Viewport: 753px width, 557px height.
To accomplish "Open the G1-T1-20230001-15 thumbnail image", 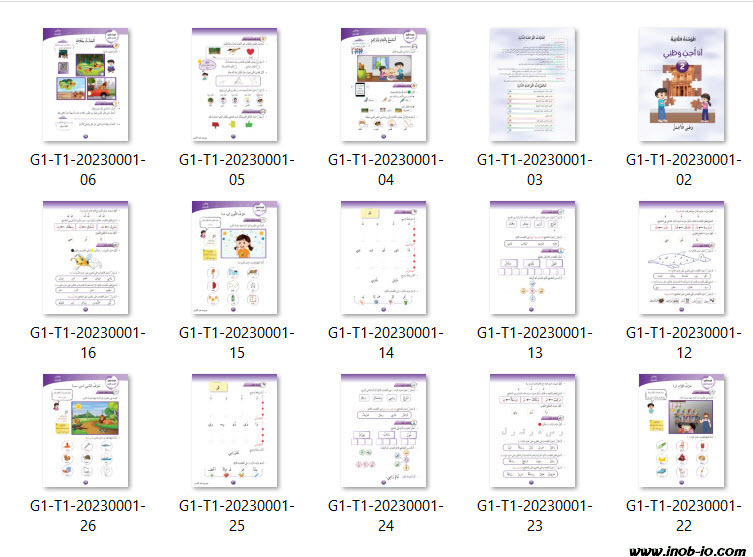I will [x=237, y=258].
